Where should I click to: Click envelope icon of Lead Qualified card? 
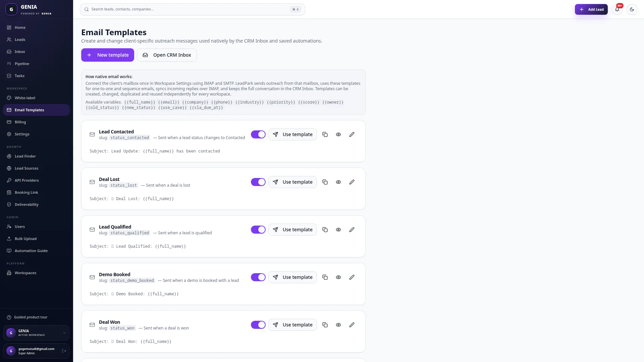[x=92, y=230]
